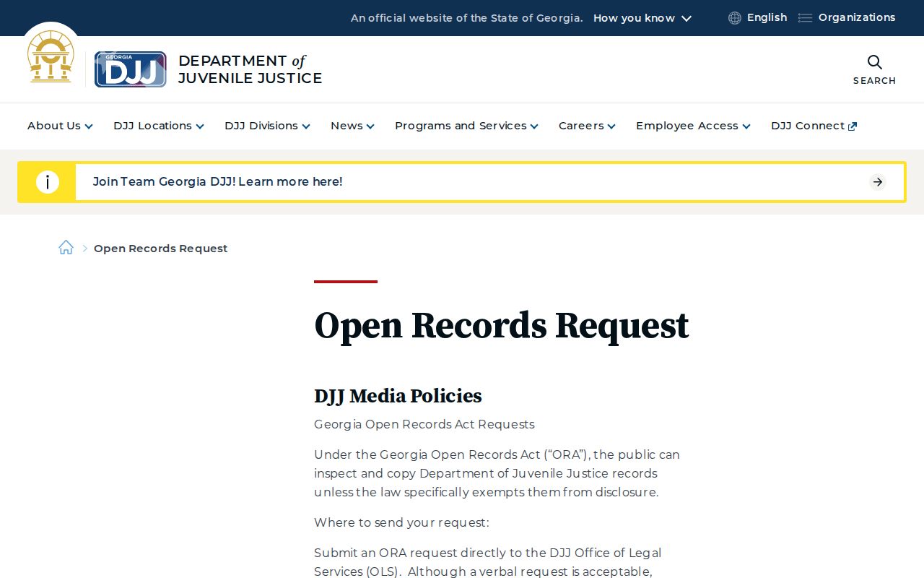Viewport: 924px width, 578px height.
Task: Click Open Records Request breadcrumb text
Action: [x=160, y=249]
